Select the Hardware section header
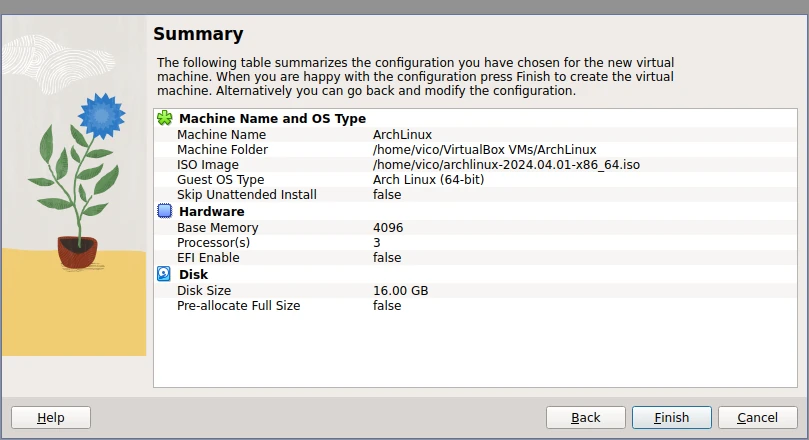809x440 pixels. point(211,212)
